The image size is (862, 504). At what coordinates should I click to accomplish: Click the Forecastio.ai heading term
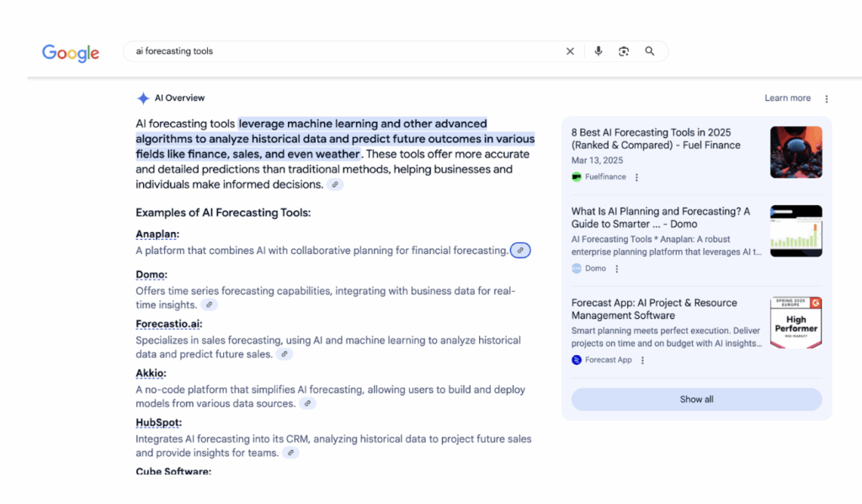coord(168,324)
